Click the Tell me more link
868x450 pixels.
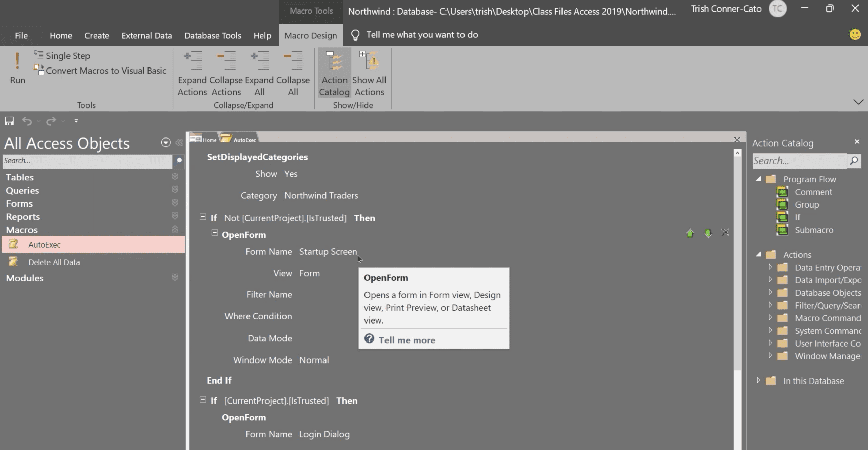[407, 340]
